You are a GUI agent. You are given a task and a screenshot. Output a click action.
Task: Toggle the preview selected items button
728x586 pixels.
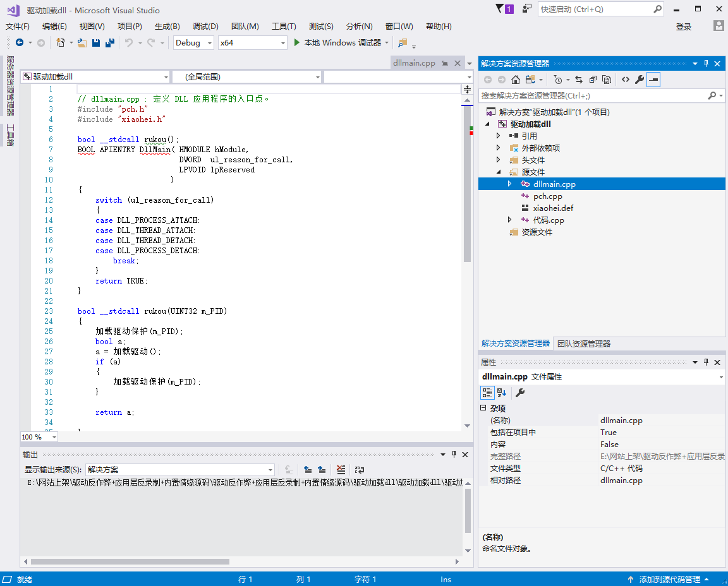pyautogui.click(x=653, y=80)
